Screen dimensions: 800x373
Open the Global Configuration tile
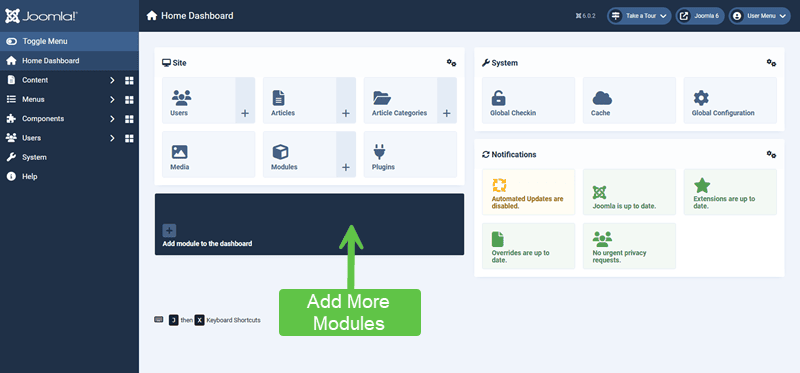730,101
